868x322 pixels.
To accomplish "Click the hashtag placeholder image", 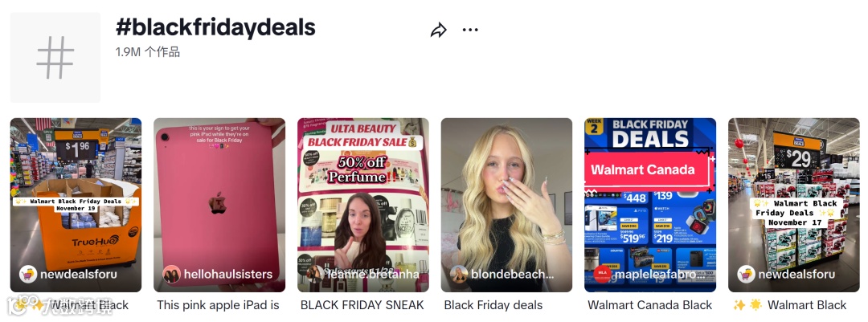I will (55, 58).
